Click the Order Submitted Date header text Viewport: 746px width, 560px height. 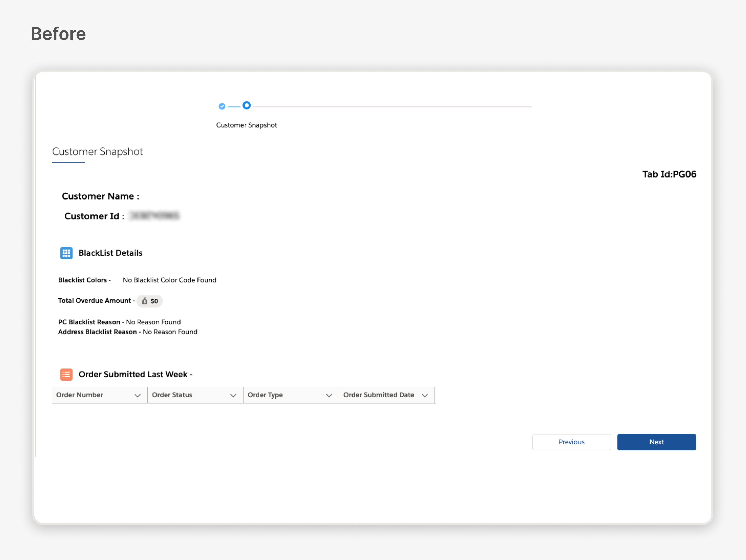pyautogui.click(x=378, y=395)
